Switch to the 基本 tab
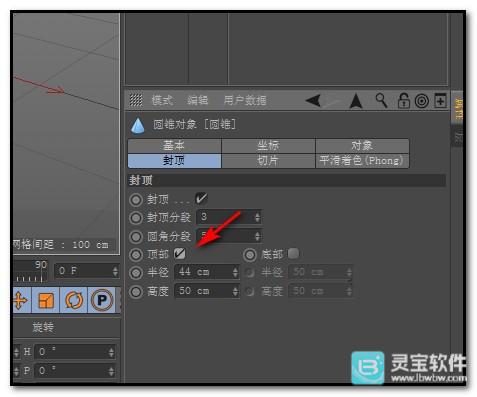 tap(174, 146)
